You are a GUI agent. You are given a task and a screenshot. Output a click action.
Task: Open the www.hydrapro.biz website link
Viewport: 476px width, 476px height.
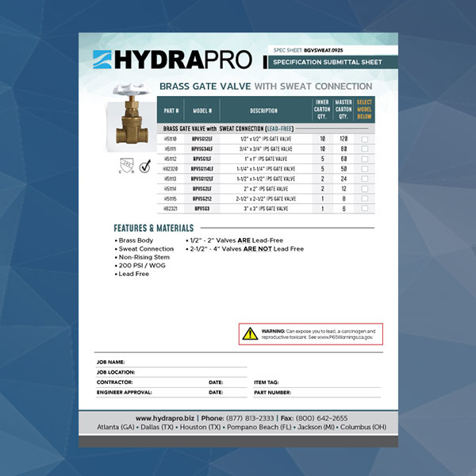[x=165, y=418]
